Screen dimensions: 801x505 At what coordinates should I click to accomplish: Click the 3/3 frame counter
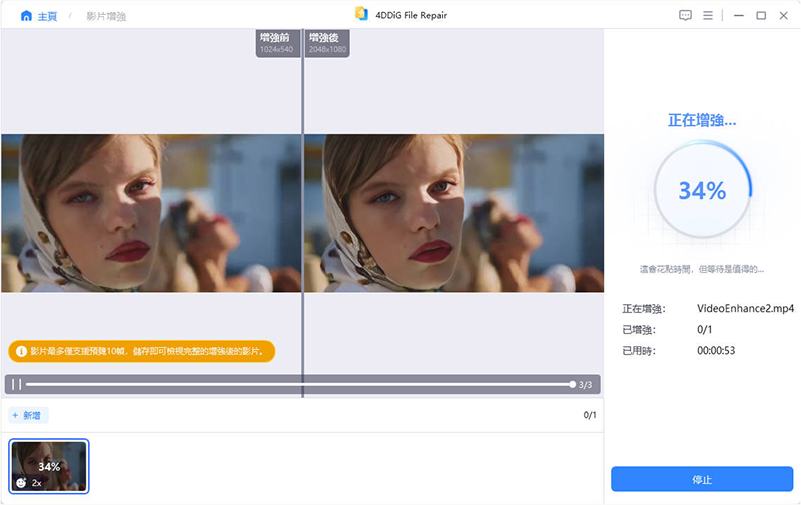click(x=585, y=384)
